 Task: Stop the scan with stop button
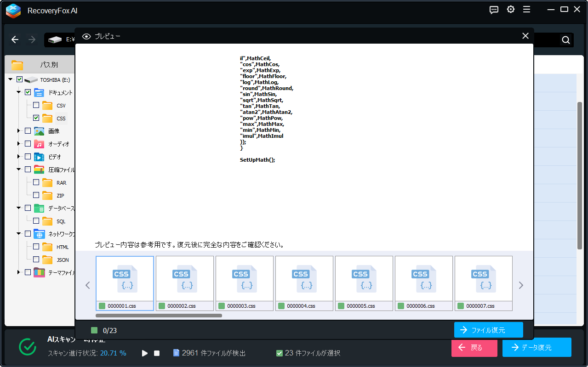pos(157,353)
